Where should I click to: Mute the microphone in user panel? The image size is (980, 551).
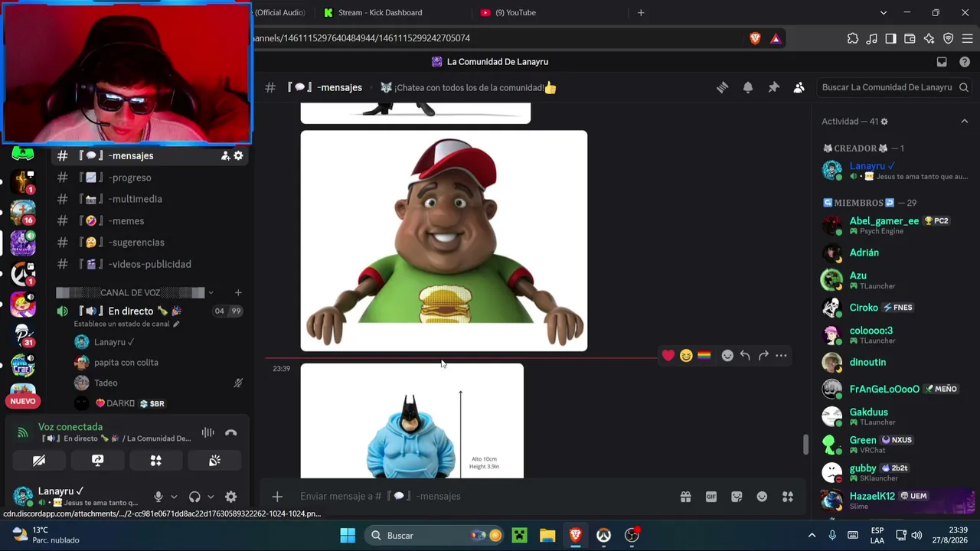[158, 497]
